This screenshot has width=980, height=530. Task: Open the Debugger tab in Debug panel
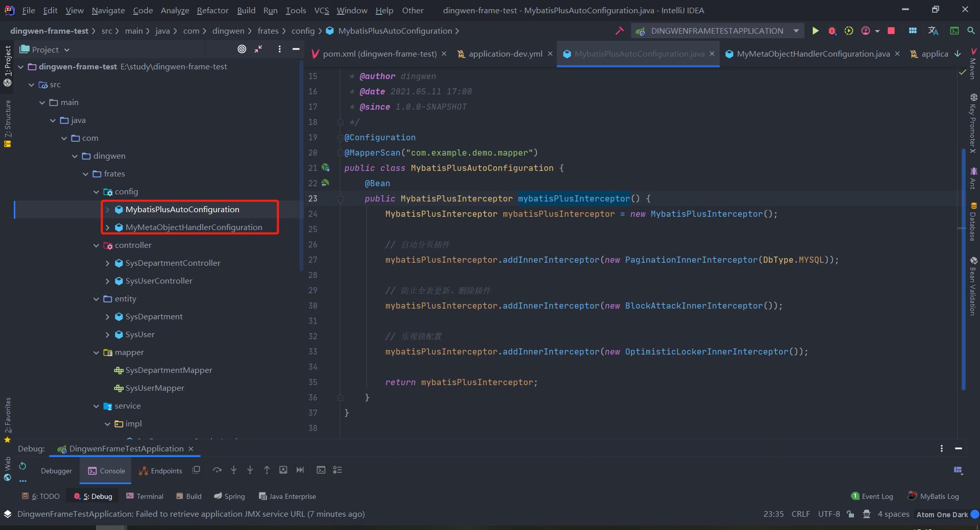56,471
